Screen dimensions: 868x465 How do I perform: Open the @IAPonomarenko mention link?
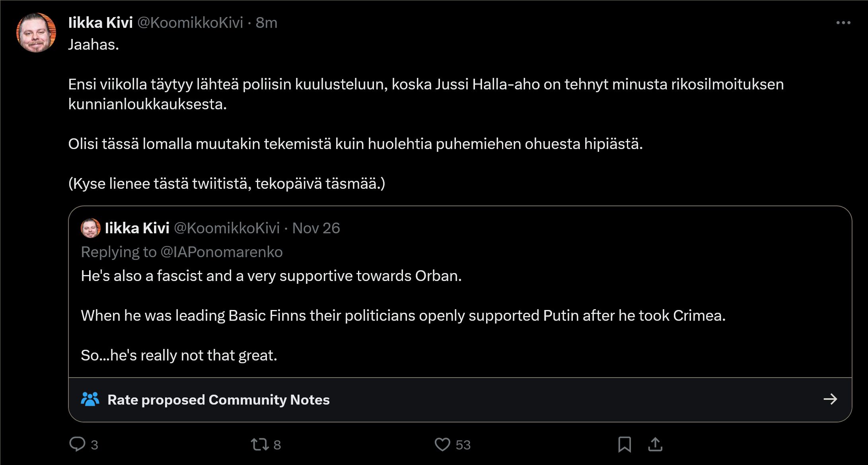coord(222,252)
